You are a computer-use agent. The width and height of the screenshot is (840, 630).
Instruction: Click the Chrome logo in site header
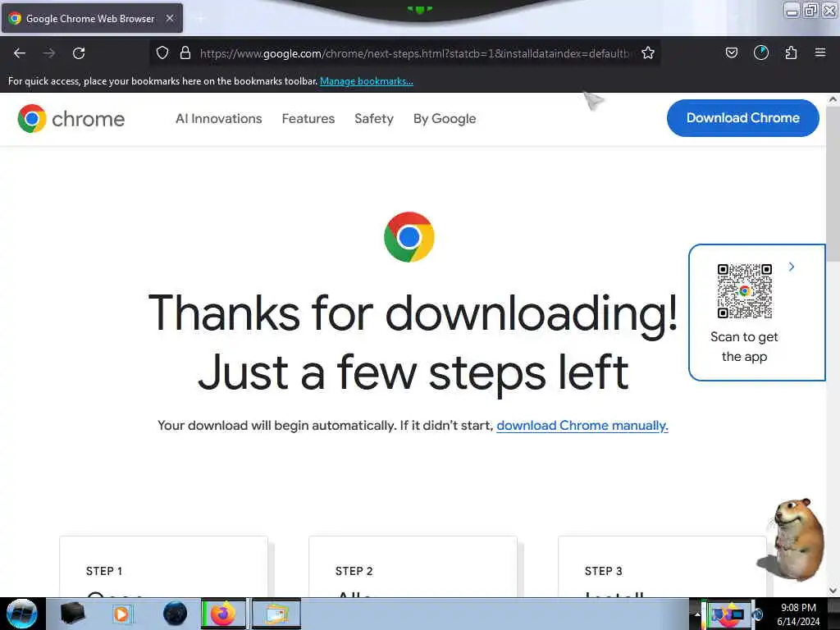(71, 118)
